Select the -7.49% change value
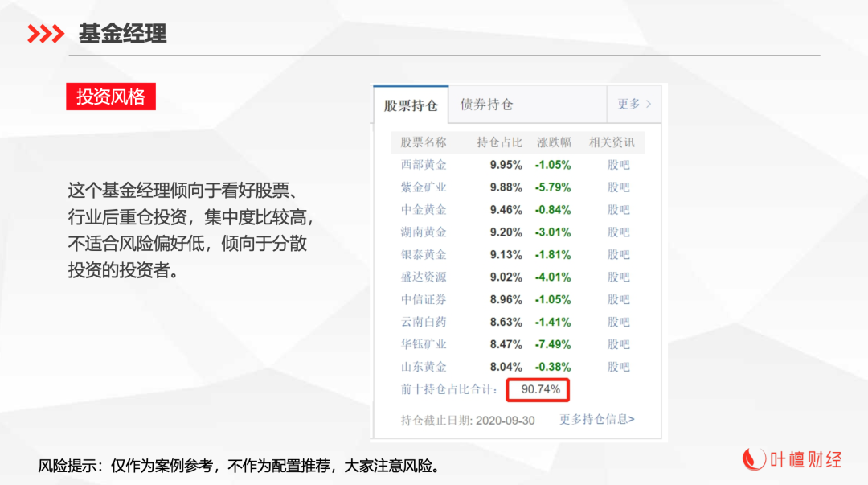Viewport: 868px width, 485px height. pos(552,345)
